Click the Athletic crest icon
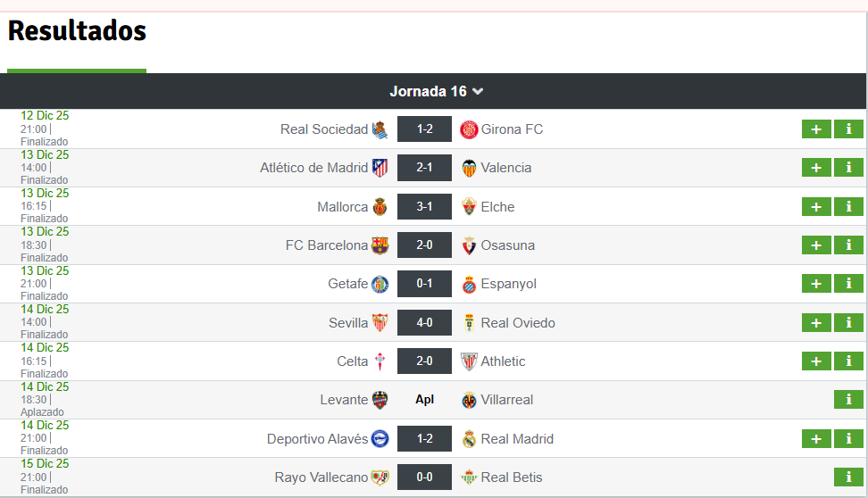 [x=469, y=361]
